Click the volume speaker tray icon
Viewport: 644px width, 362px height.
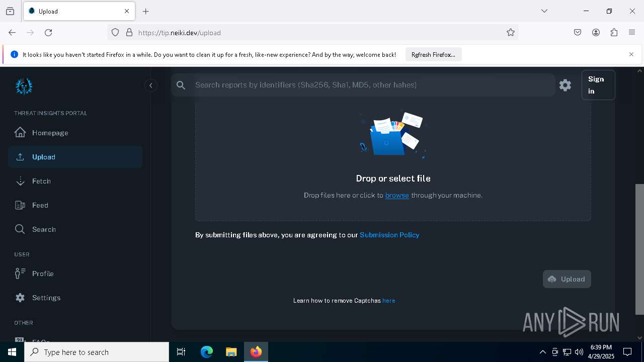click(579, 352)
